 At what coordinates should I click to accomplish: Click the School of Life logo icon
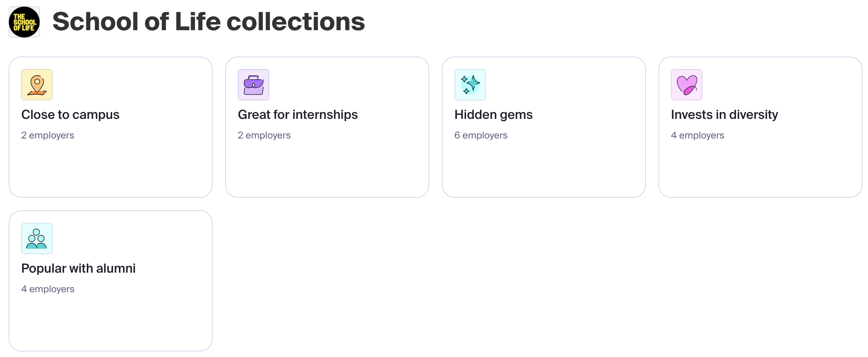(24, 22)
